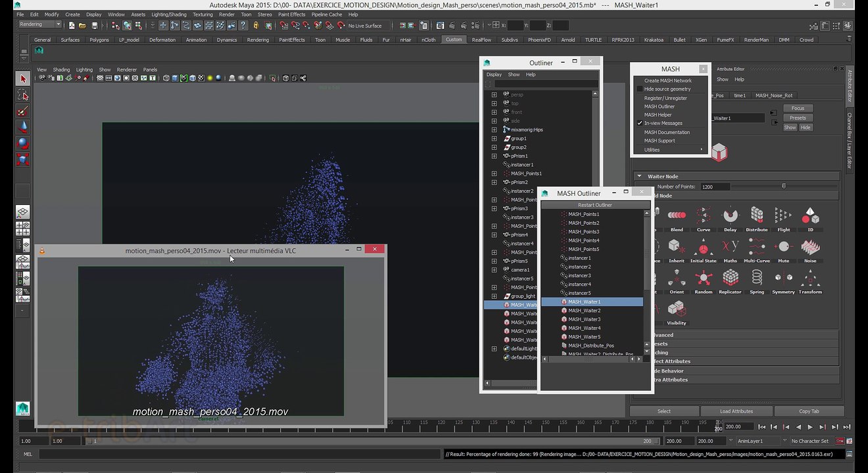Add a Replicator node
The image size is (868, 473).
730,281
